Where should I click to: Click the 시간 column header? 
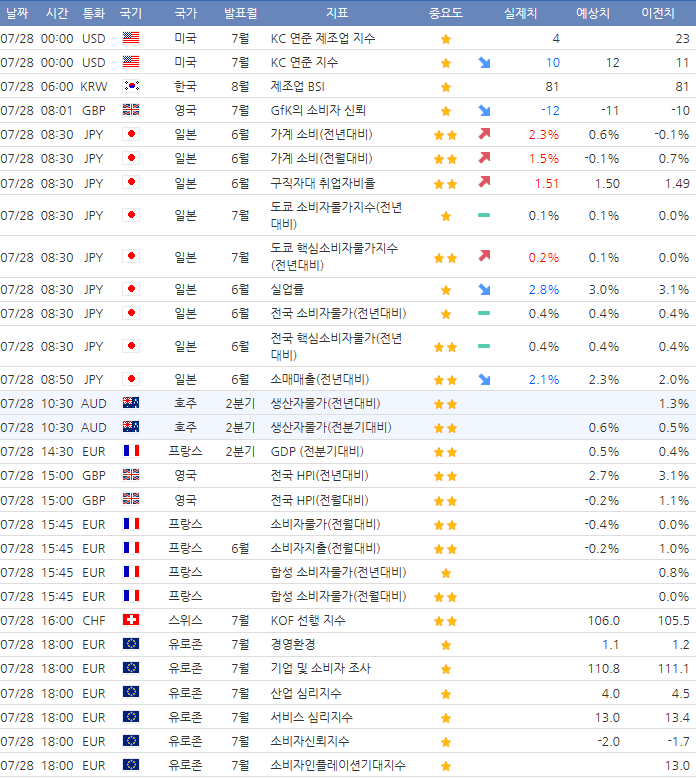click(57, 13)
